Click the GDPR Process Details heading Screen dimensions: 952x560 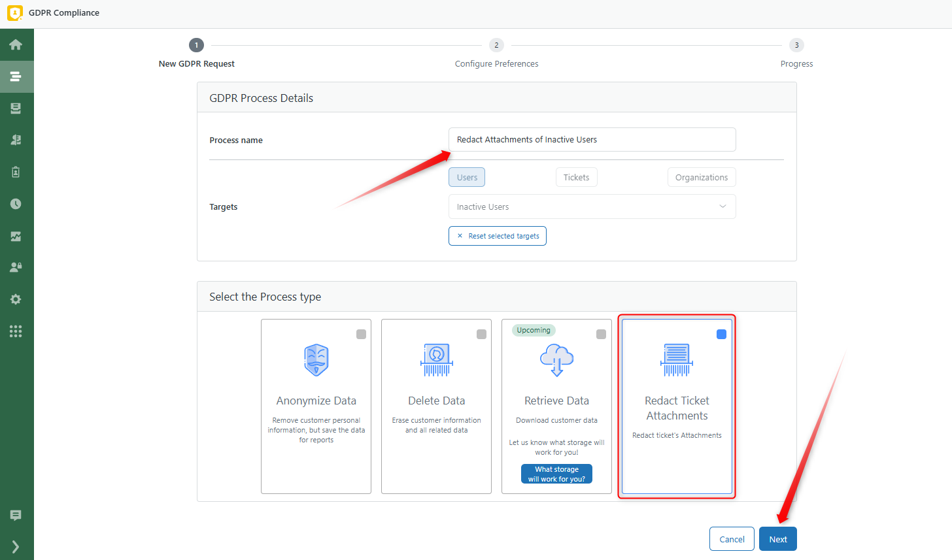click(x=262, y=98)
